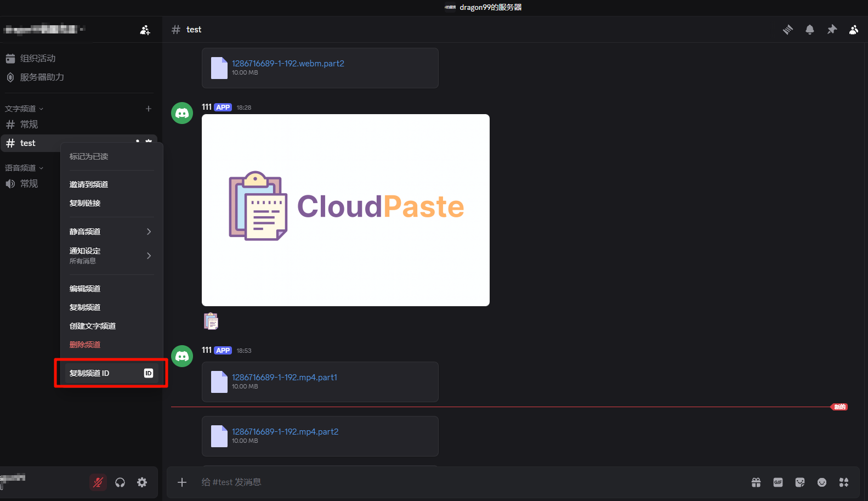Click file icon of mp4.part1 attachment
This screenshot has width=868, height=501.
coord(219,382)
